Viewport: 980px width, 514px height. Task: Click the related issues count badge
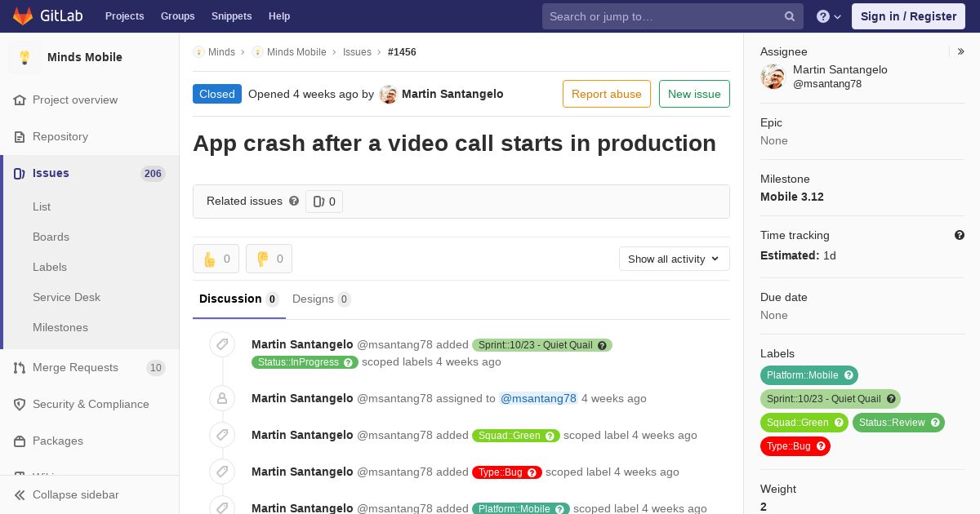click(324, 202)
